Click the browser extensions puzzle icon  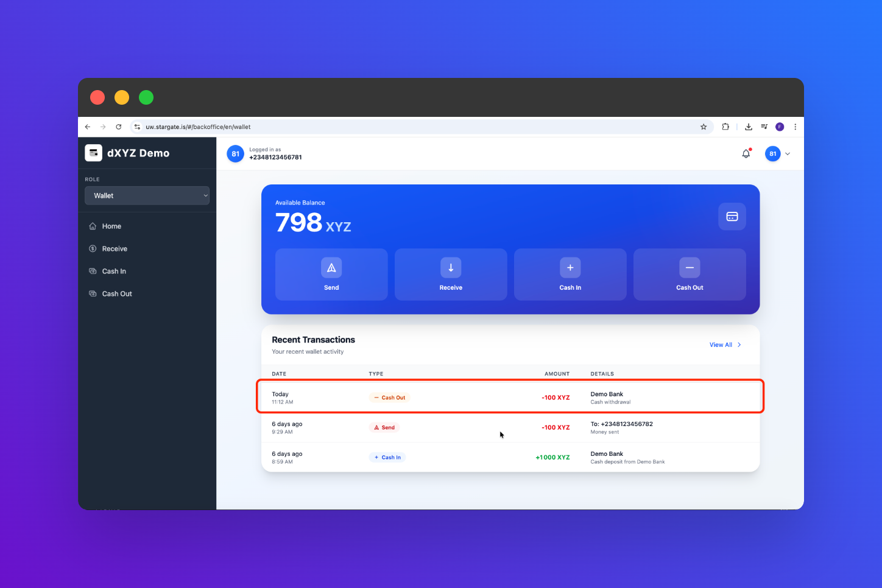point(725,127)
